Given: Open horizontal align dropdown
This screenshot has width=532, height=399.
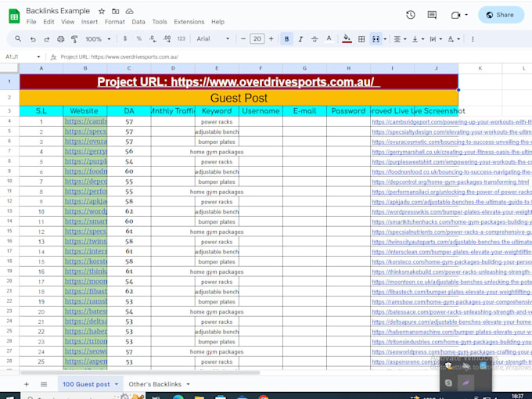Looking at the screenshot, I should tap(400, 39).
